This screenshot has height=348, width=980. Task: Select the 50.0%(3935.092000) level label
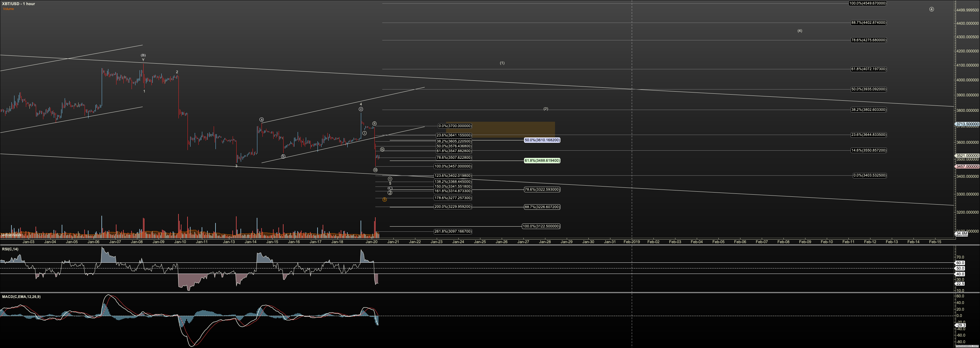(x=869, y=89)
